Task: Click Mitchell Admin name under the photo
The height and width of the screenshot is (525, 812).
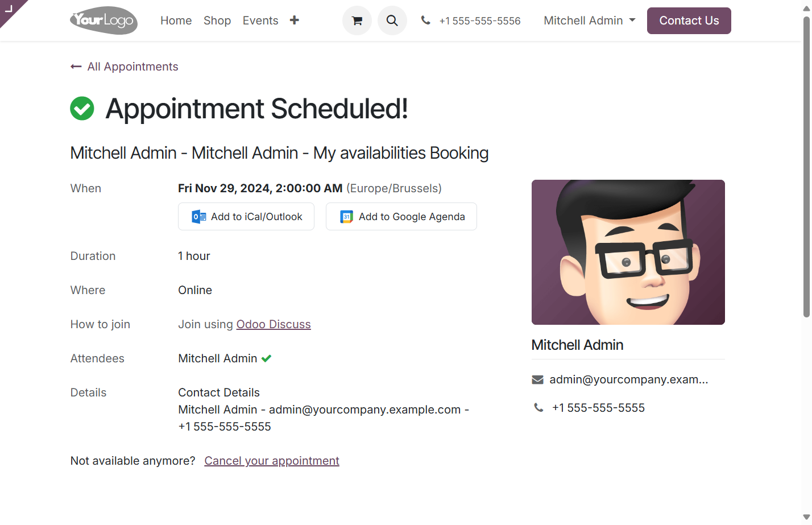Action: click(x=577, y=345)
